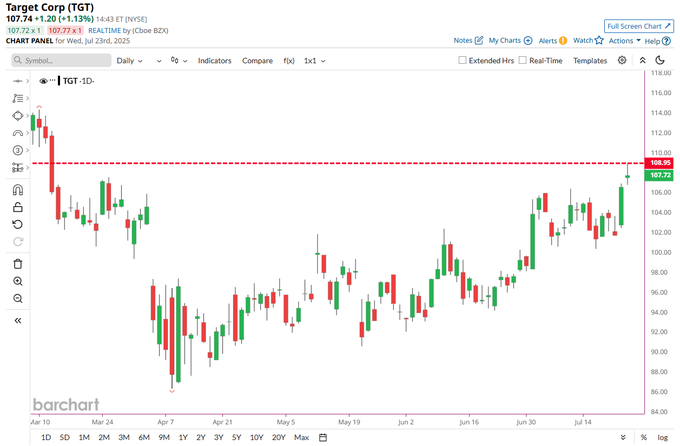The height and width of the screenshot is (446, 680).
Task: Open the line drawing tools
Action: coord(17,98)
